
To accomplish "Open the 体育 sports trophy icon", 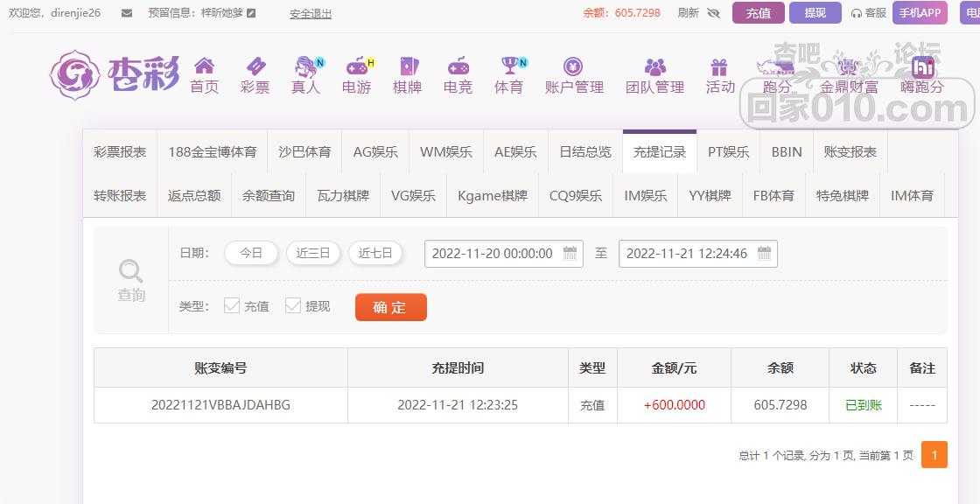I will pyautogui.click(x=507, y=66).
